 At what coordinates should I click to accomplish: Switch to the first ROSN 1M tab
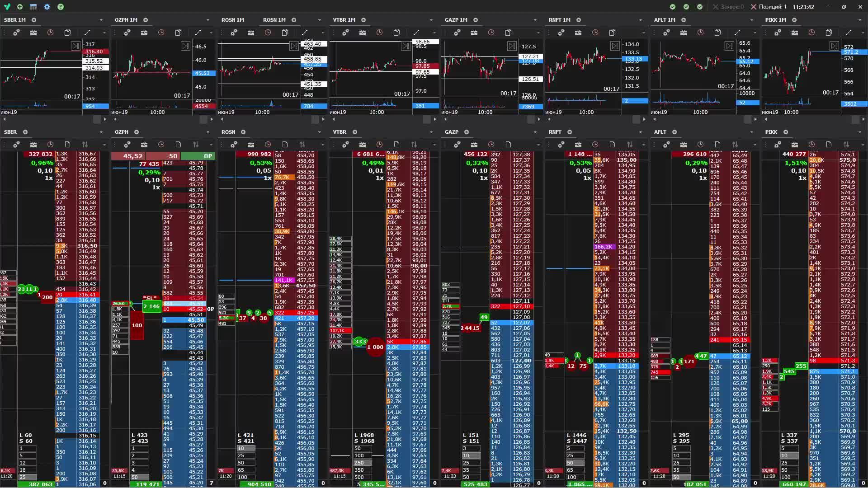pos(232,20)
